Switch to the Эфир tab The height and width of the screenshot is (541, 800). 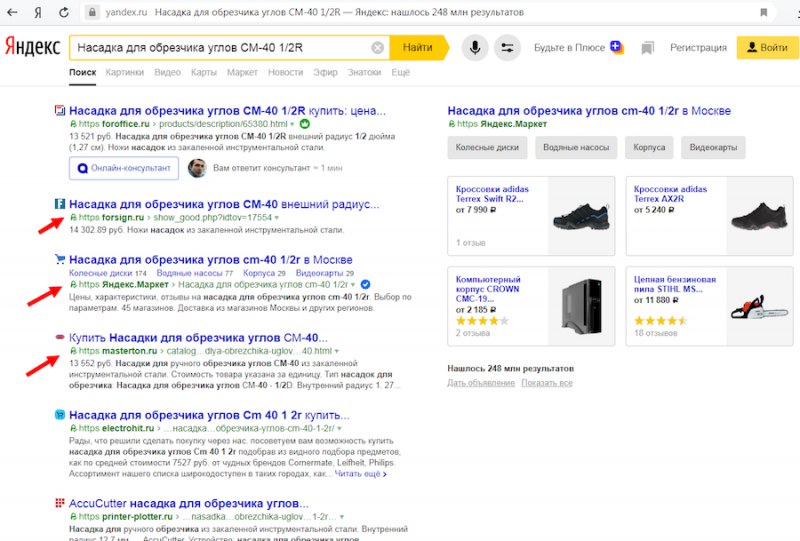pos(325,72)
